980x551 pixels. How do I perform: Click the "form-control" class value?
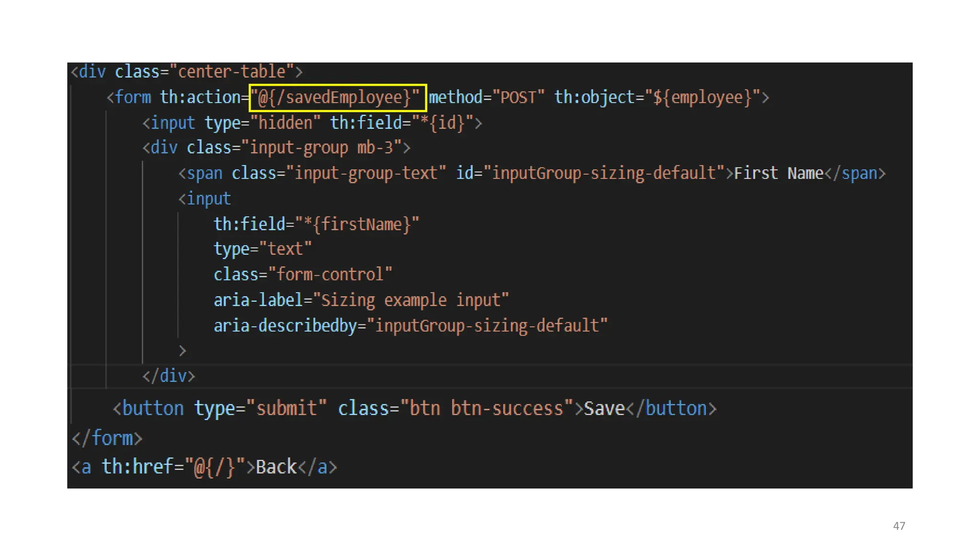(x=330, y=275)
